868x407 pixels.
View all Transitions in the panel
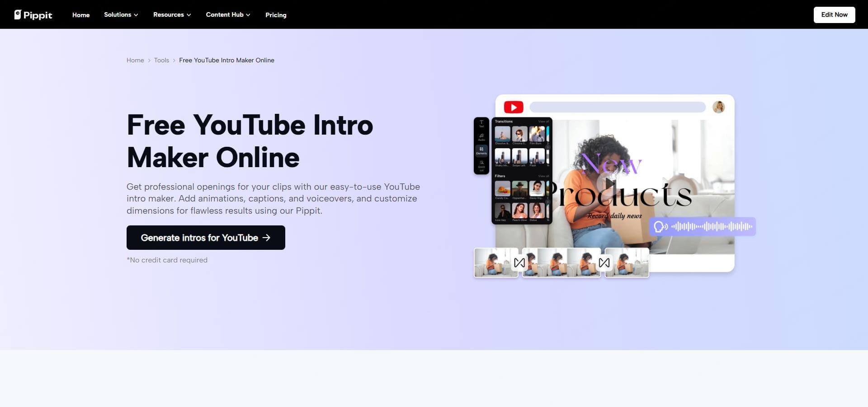543,121
